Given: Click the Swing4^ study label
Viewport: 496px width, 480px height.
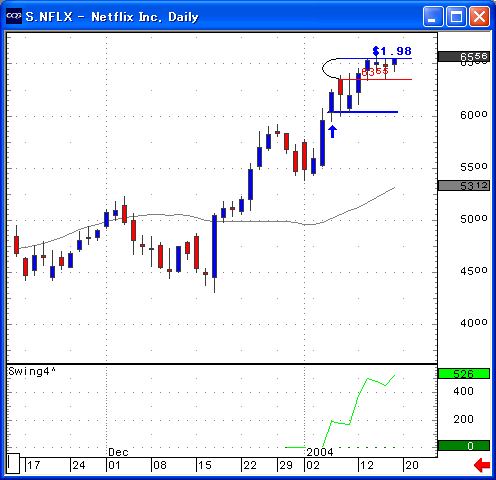Looking at the screenshot, I should [x=32, y=371].
